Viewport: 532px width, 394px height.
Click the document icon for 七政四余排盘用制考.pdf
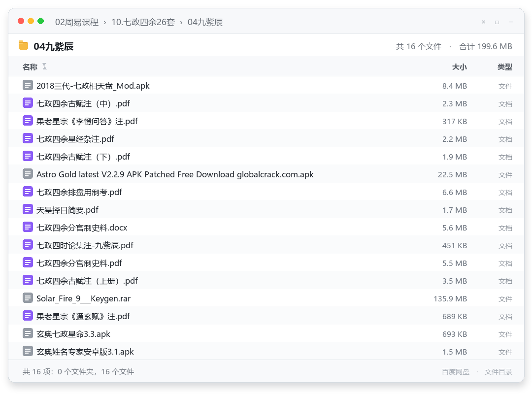coord(28,192)
